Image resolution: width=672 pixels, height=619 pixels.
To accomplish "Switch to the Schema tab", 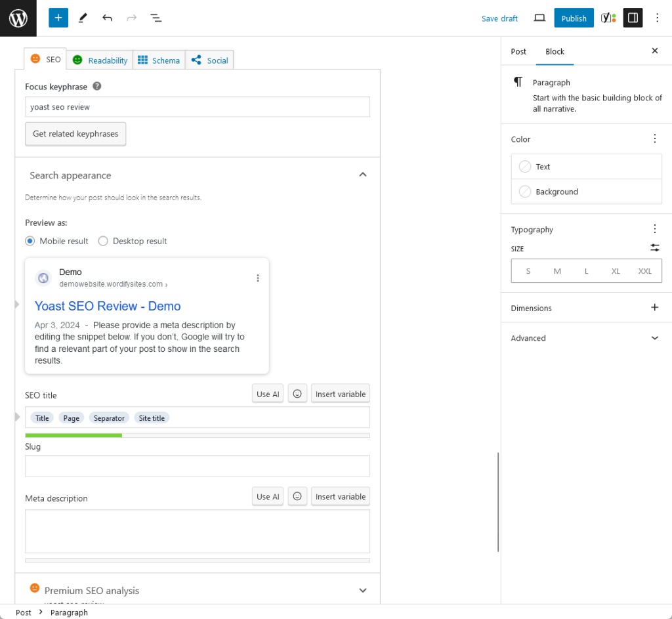I will point(159,60).
